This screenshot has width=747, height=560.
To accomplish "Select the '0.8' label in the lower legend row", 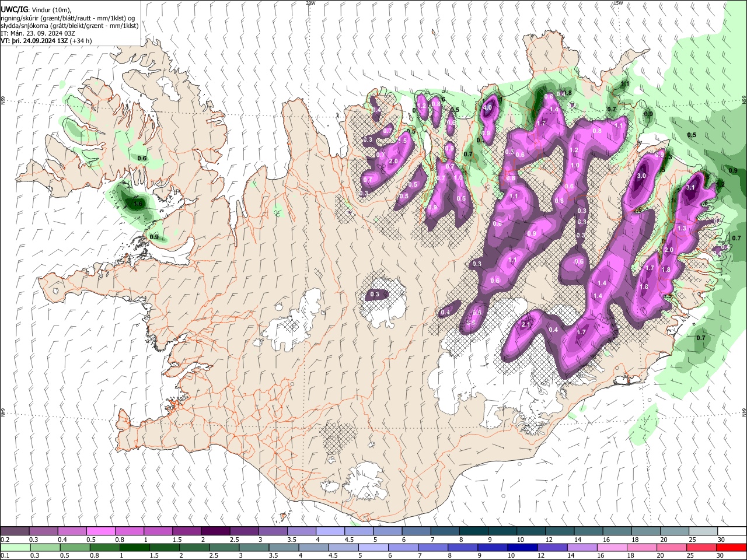I will coord(95,555).
